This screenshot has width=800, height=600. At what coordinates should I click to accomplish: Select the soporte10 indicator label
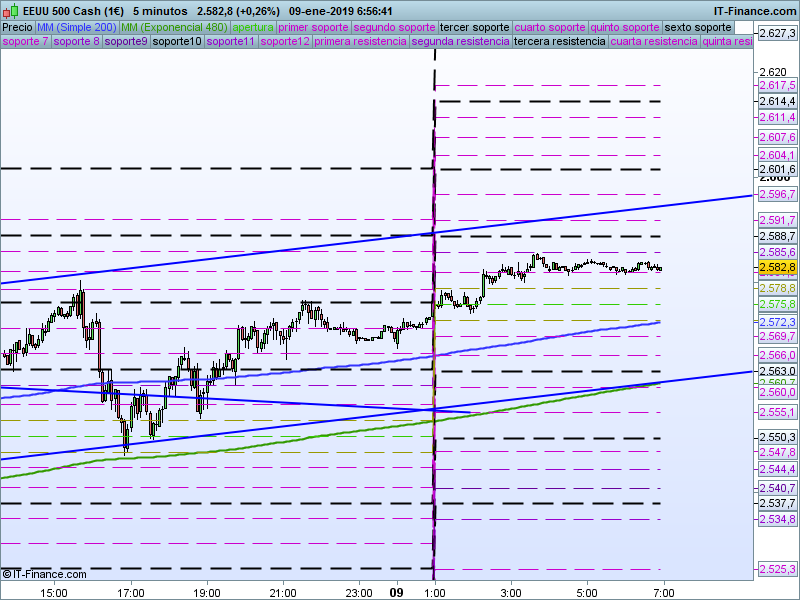pos(177,41)
